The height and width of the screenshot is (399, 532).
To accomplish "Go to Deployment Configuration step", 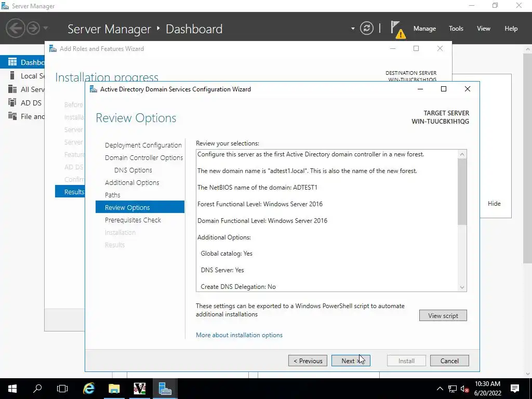I will coord(143,145).
